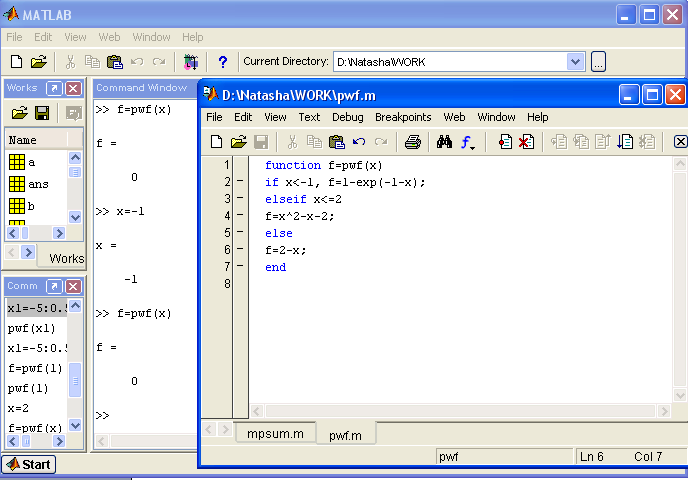Viewport: 688px width, 480px height.
Task: Switch to the mpsum.m editor tab
Action: 275,433
